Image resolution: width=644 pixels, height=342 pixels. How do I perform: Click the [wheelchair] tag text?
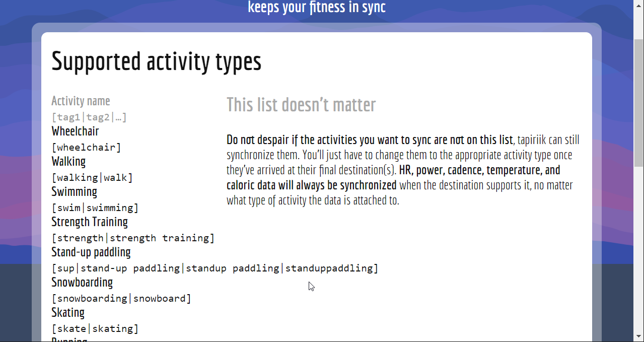click(87, 147)
